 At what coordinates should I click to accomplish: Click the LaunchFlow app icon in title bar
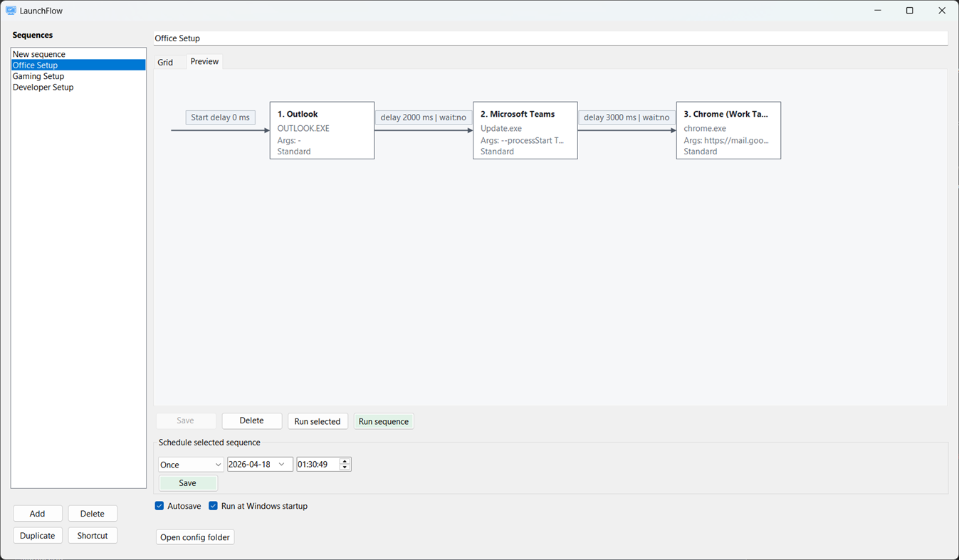pyautogui.click(x=11, y=11)
